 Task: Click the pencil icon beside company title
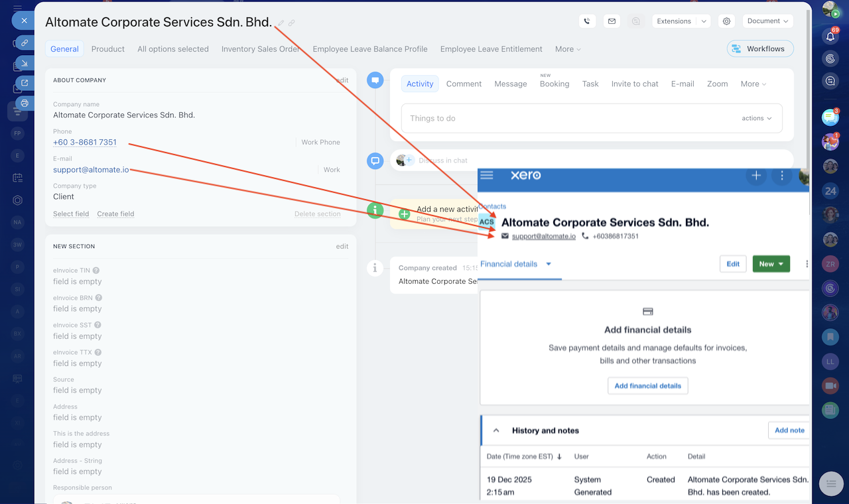click(x=281, y=23)
